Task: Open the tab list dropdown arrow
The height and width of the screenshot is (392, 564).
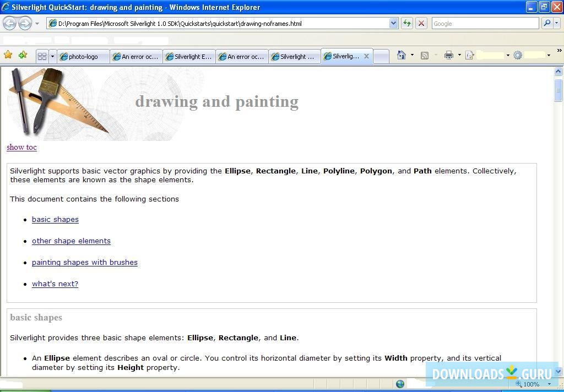Action: coord(52,57)
